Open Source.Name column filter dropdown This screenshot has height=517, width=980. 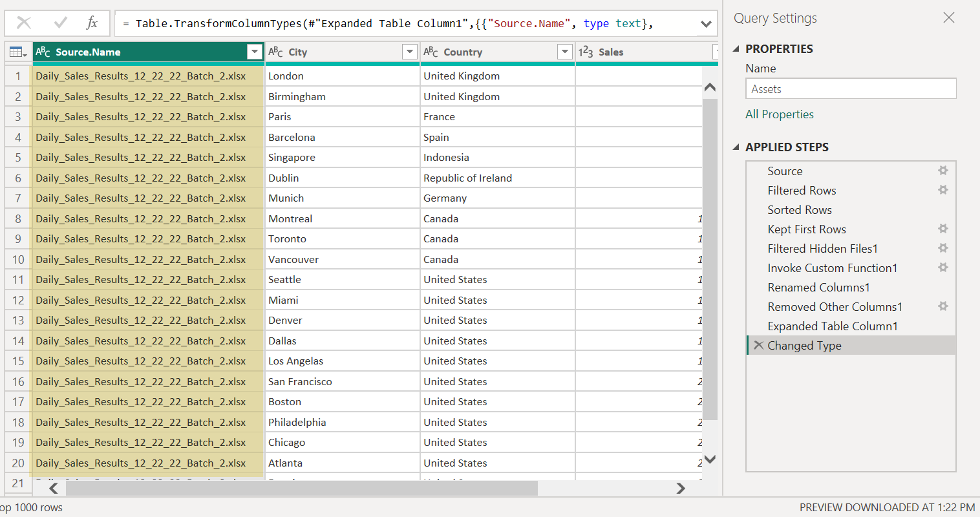coord(255,52)
